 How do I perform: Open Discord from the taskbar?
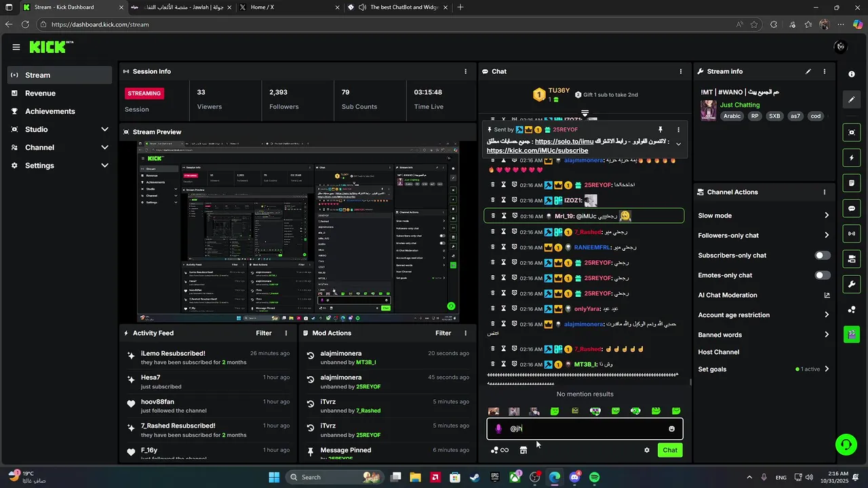pyautogui.click(x=575, y=477)
